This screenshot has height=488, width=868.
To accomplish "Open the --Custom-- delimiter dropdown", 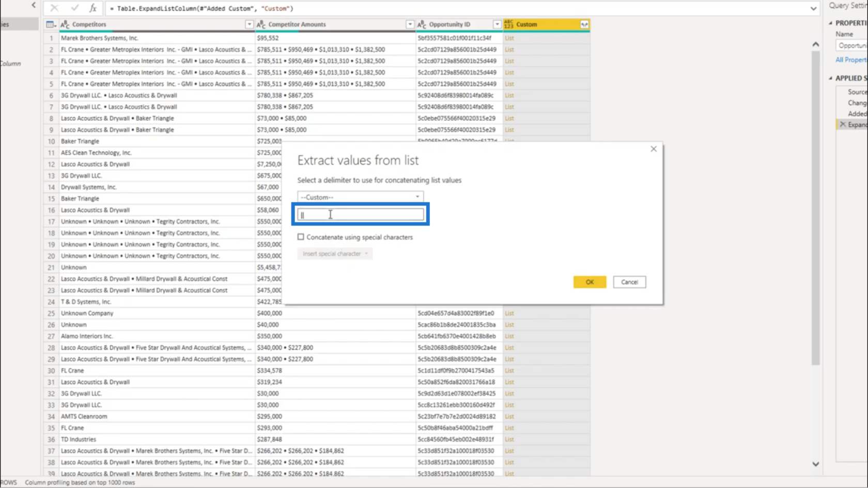I will pyautogui.click(x=360, y=197).
